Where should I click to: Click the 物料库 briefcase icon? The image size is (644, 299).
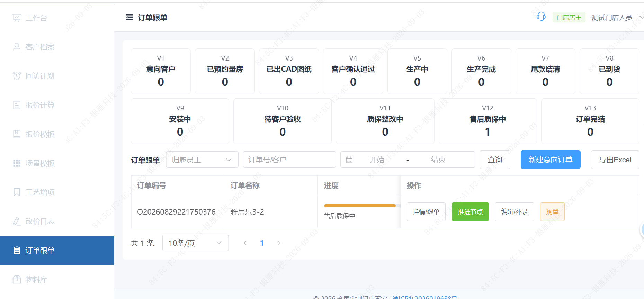(17, 279)
